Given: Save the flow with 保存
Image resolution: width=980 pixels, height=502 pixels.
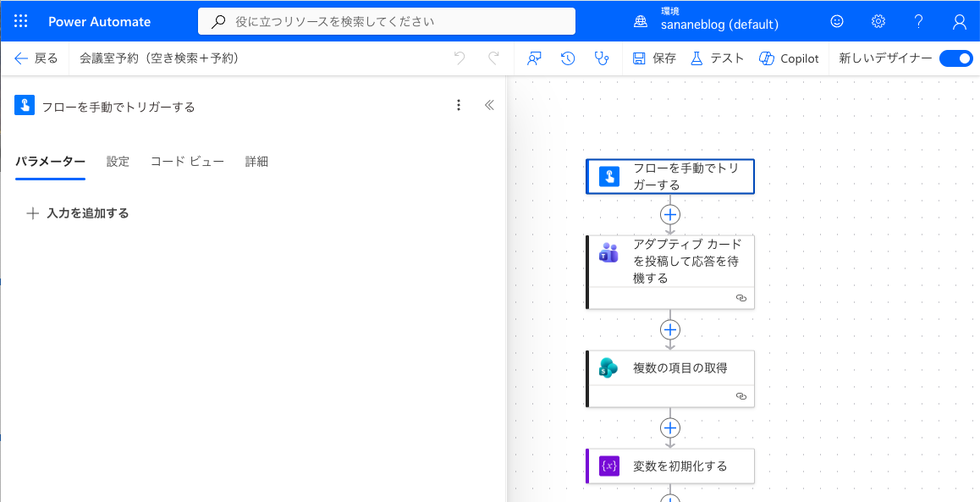Looking at the screenshot, I should pos(654,58).
